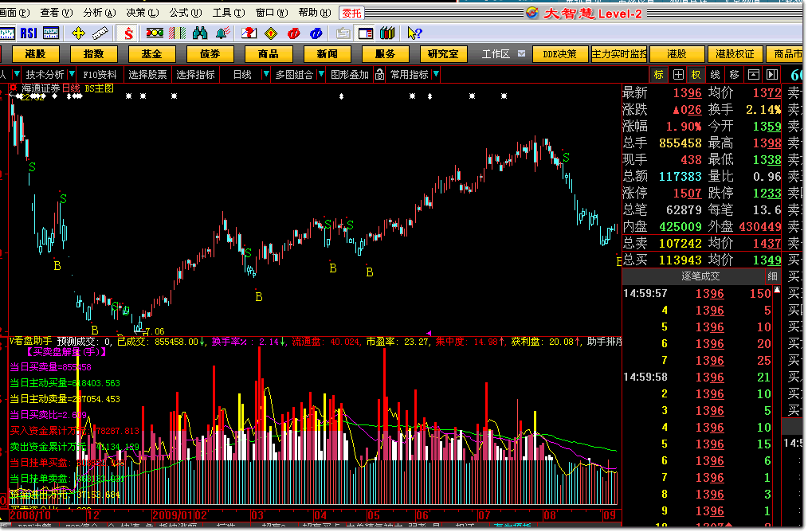Toggle the 标 marker button

(x=658, y=75)
